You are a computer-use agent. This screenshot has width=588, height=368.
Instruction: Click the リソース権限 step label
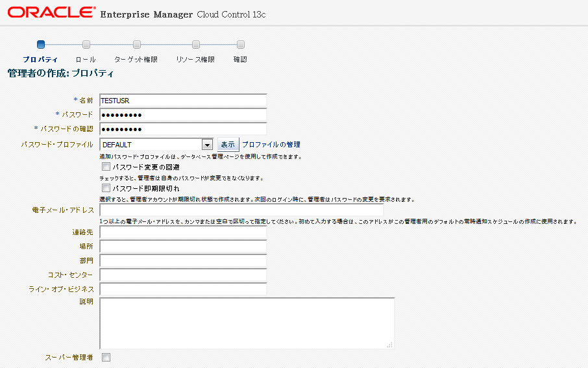click(195, 59)
